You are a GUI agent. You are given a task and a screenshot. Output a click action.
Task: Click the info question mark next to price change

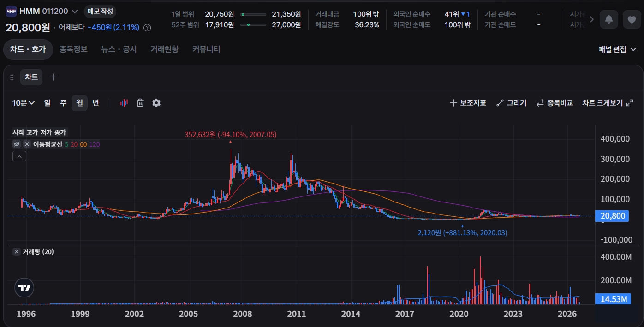147,28
